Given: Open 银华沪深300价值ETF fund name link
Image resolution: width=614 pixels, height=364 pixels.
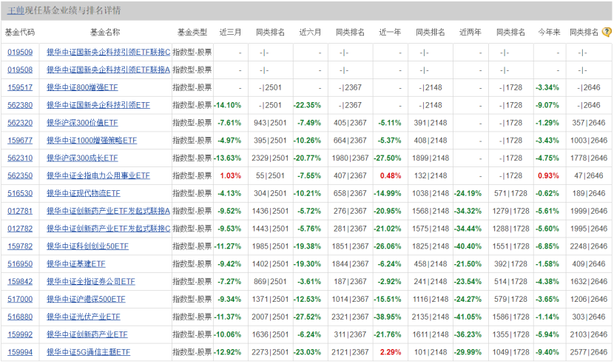Looking at the screenshot, I should point(81,123).
